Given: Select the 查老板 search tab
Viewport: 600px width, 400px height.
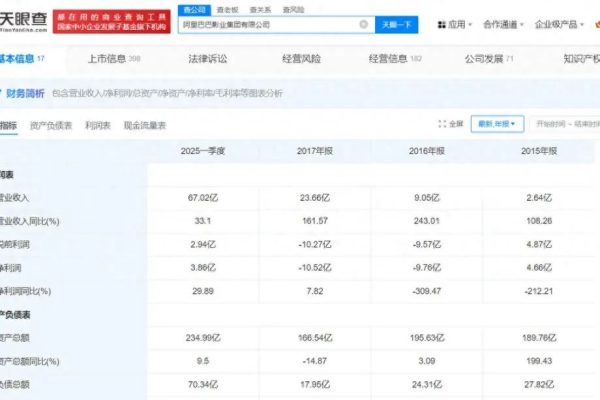Looking at the screenshot, I should [x=227, y=10].
